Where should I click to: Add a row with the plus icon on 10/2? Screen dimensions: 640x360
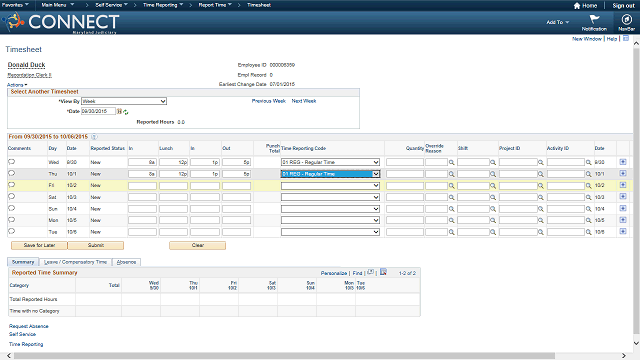[x=622, y=185]
